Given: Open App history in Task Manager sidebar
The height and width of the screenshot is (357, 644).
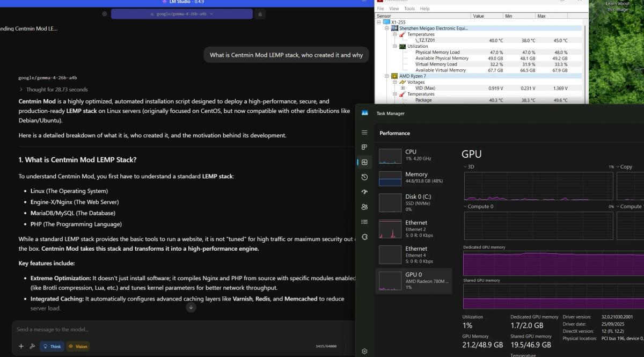Looking at the screenshot, I should [x=364, y=177].
